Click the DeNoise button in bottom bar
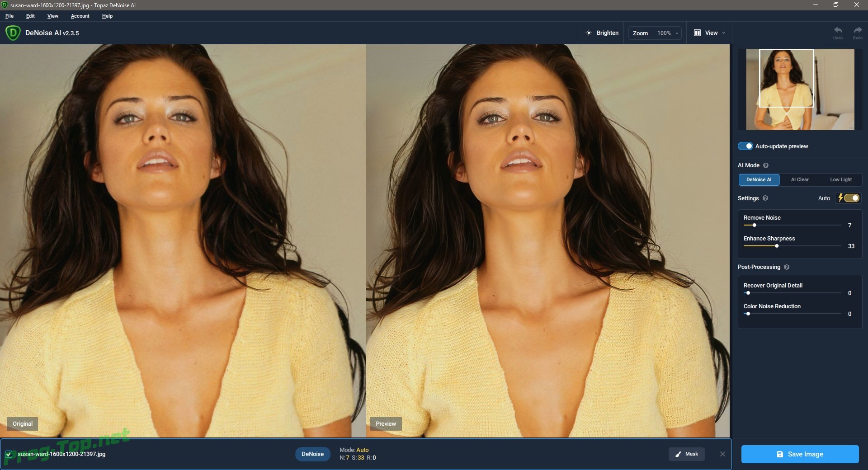This screenshot has width=868, height=470. point(313,454)
